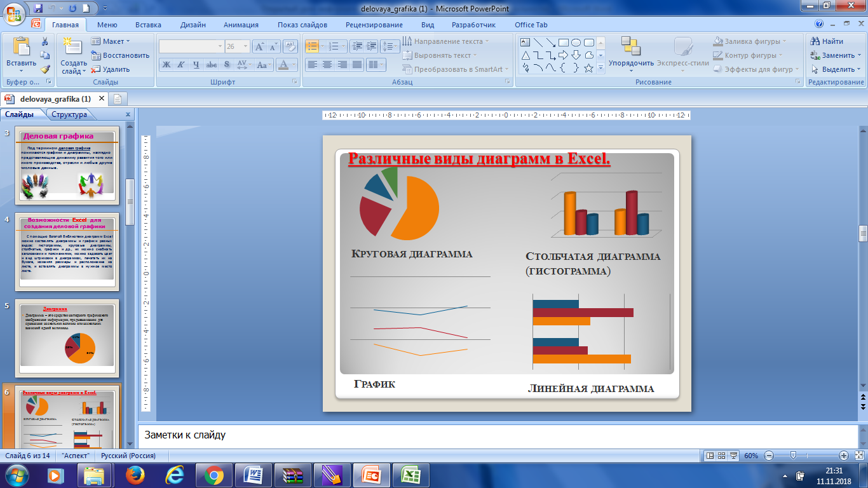
Task: Decrease list indent level
Action: pyautogui.click(x=356, y=46)
